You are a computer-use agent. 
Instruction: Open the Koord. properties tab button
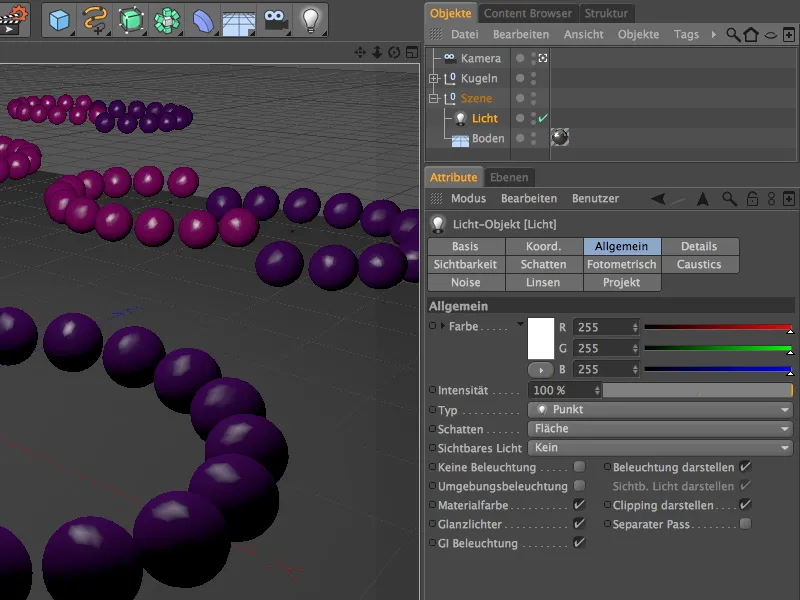coord(543,246)
